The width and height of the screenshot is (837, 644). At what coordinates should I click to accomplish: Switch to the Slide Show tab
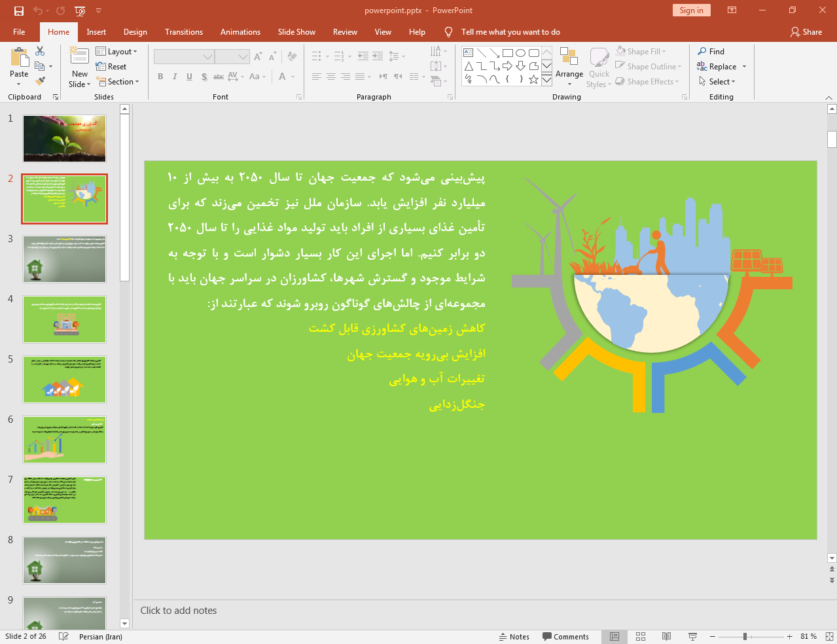coord(296,31)
